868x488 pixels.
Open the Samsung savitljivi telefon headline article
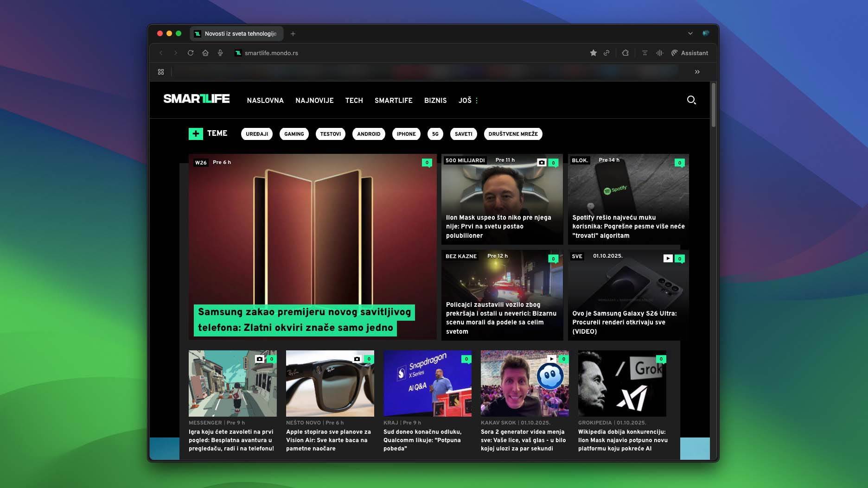point(305,320)
